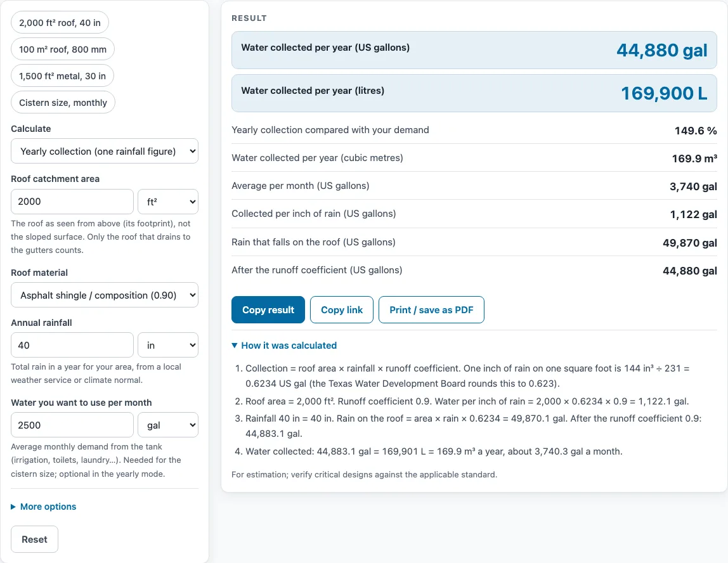
Task: Choose the "Cistern size, monthly" preset
Action: (x=63, y=103)
